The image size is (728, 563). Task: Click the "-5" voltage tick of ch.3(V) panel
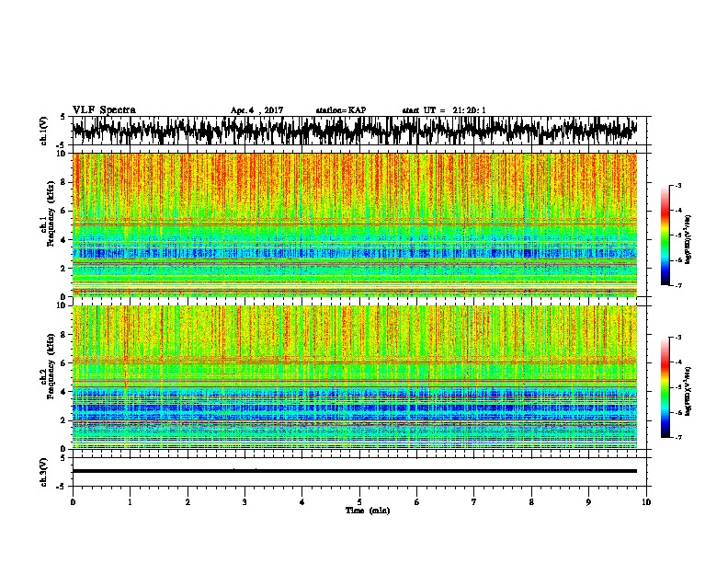pos(62,487)
